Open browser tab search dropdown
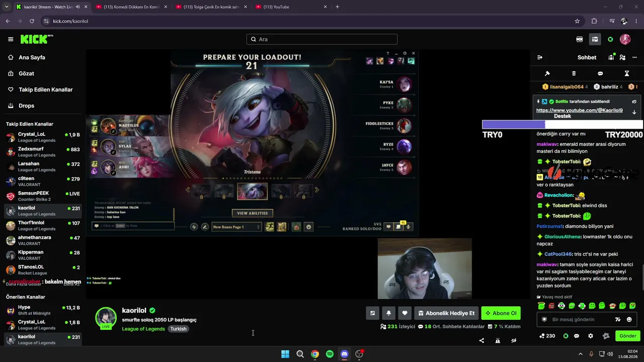 click(x=7, y=7)
